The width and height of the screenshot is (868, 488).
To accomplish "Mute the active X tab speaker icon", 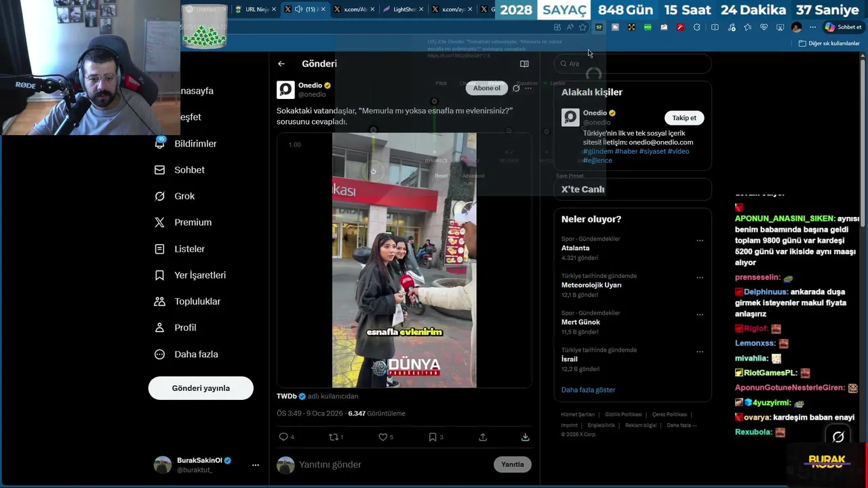I will (x=298, y=9).
